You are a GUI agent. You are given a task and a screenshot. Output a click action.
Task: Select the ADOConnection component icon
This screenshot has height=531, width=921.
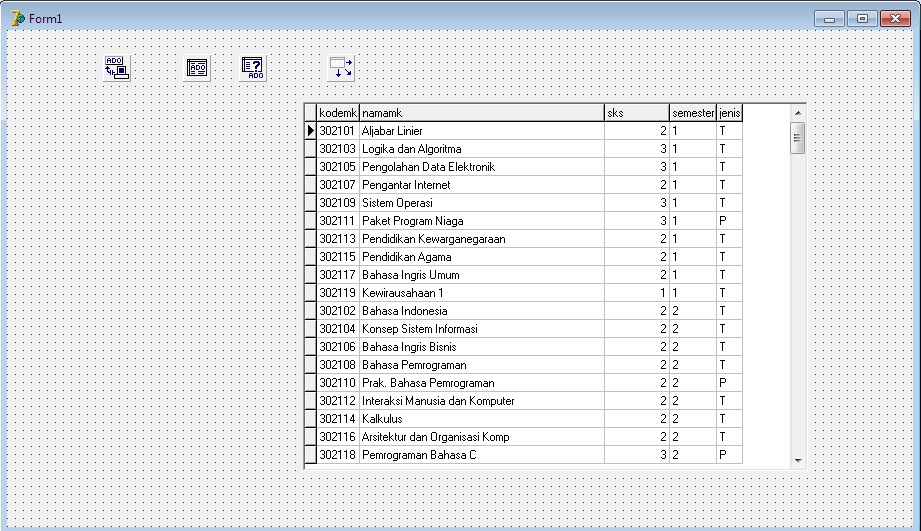click(x=117, y=68)
